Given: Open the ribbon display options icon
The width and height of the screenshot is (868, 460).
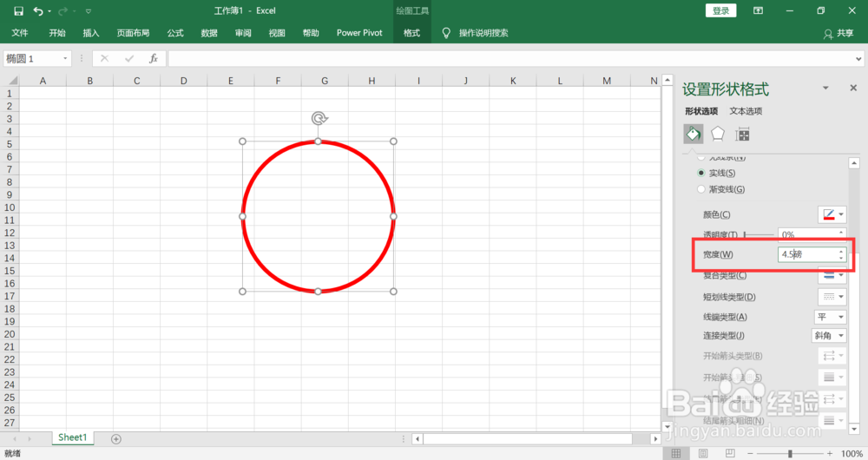Looking at the screenshot, I should pyautogui.click(x=758, y=10).
